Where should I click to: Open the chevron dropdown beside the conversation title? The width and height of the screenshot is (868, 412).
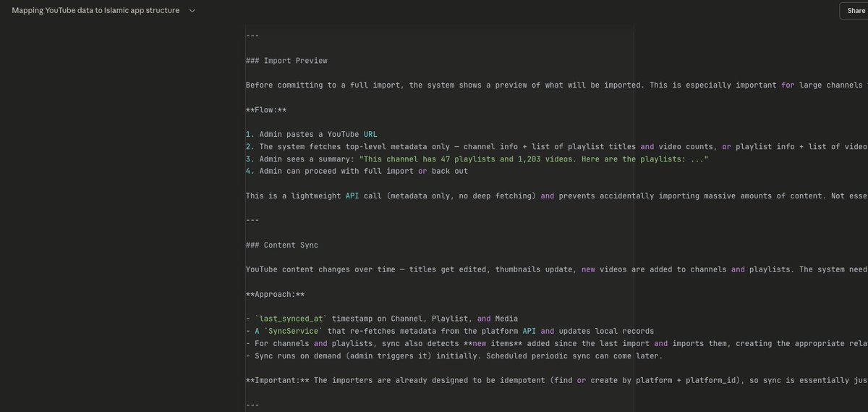point(192,11)
